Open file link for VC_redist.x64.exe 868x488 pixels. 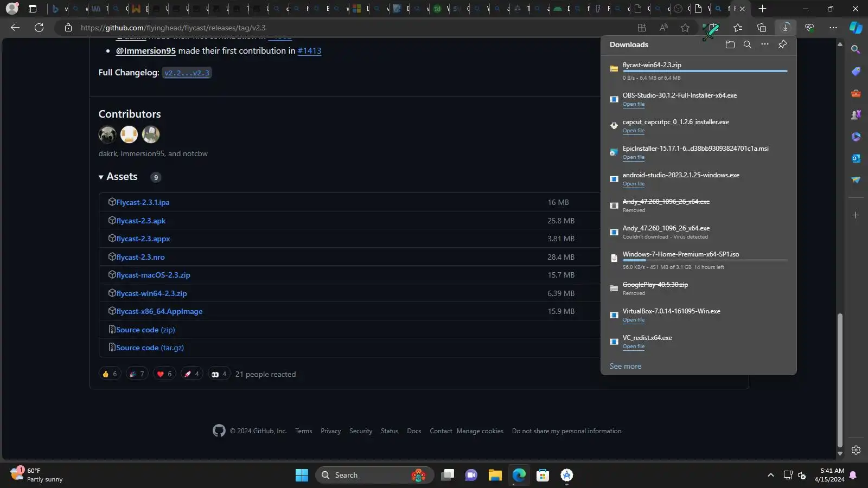tap(633, 346)
